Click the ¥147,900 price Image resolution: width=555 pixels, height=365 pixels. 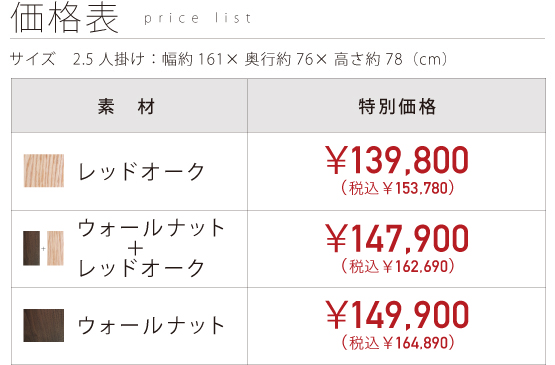pos(397,239)
